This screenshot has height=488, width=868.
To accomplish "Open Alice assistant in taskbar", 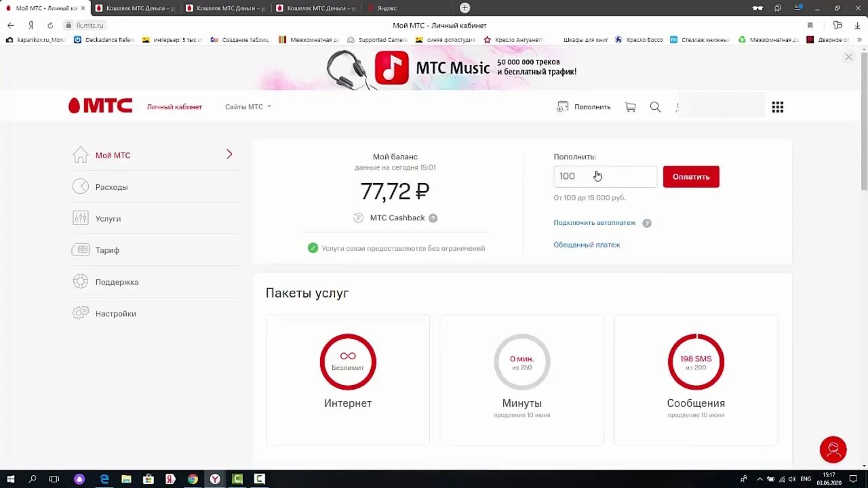I will 79,479.
